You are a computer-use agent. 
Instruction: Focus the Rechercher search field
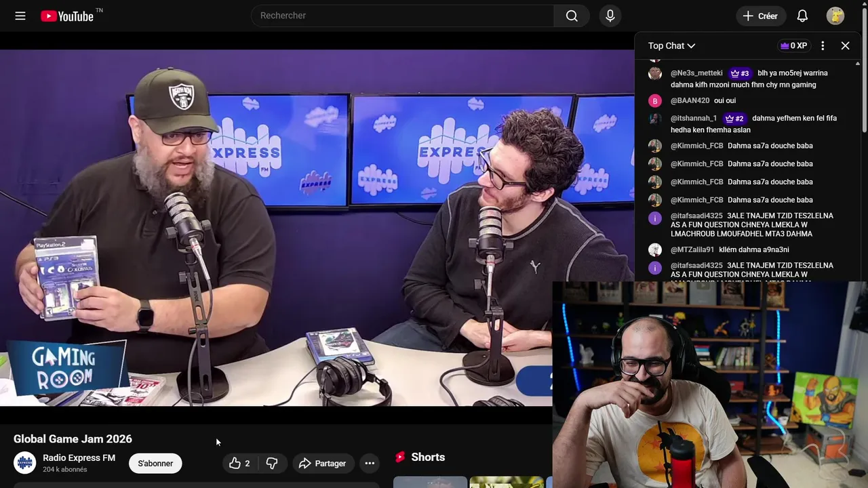click(x=403, y=16)
